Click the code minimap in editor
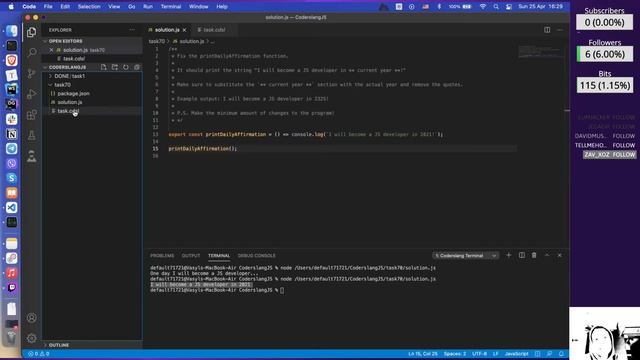 [x=540, y=52]
